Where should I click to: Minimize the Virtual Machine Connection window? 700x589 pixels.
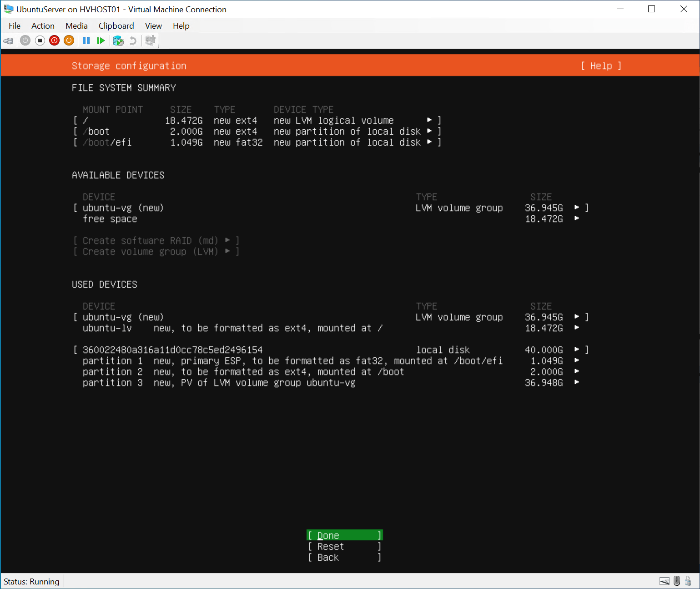(x=620, y=9)
